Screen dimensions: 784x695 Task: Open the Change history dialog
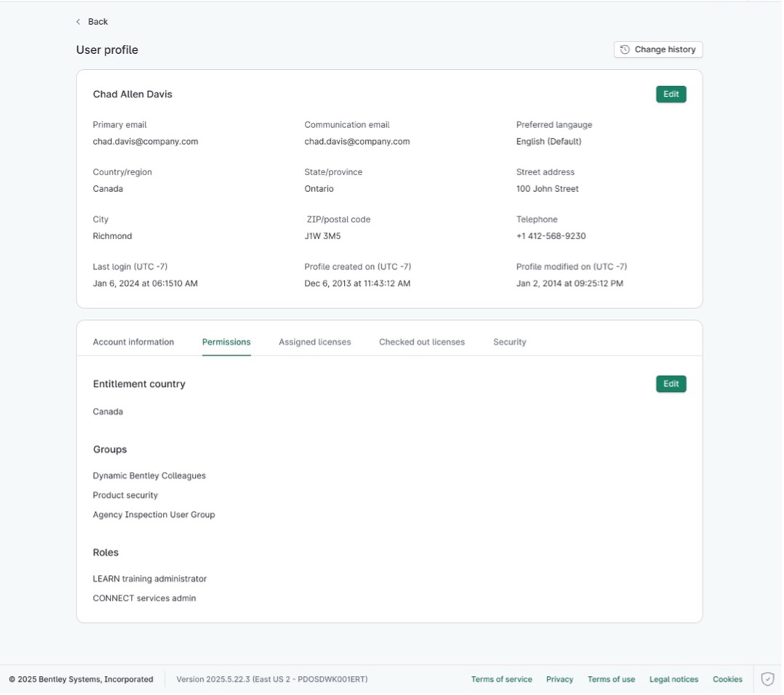[x=657, y=49]
